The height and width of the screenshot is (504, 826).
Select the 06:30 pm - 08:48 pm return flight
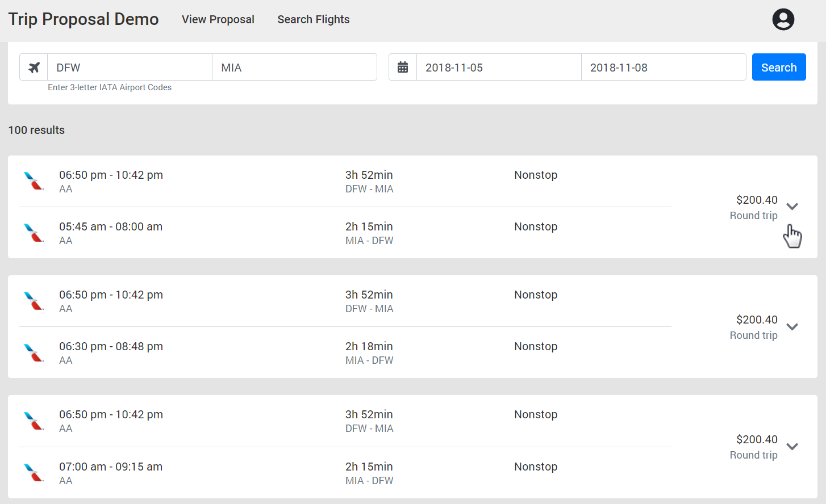click(x=111, y=347)
